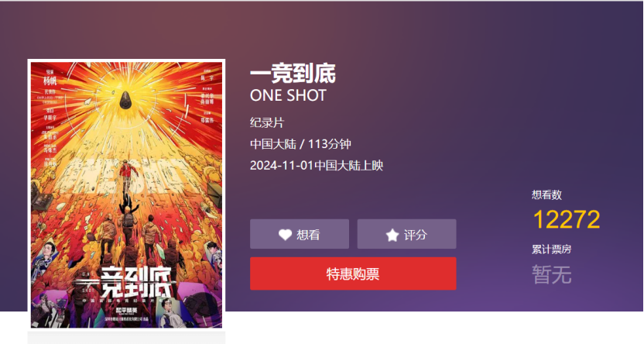The width and height of the screenshot is (644, 344).
Task: Click the heart icon beside 想看
Action: [285, 234]
